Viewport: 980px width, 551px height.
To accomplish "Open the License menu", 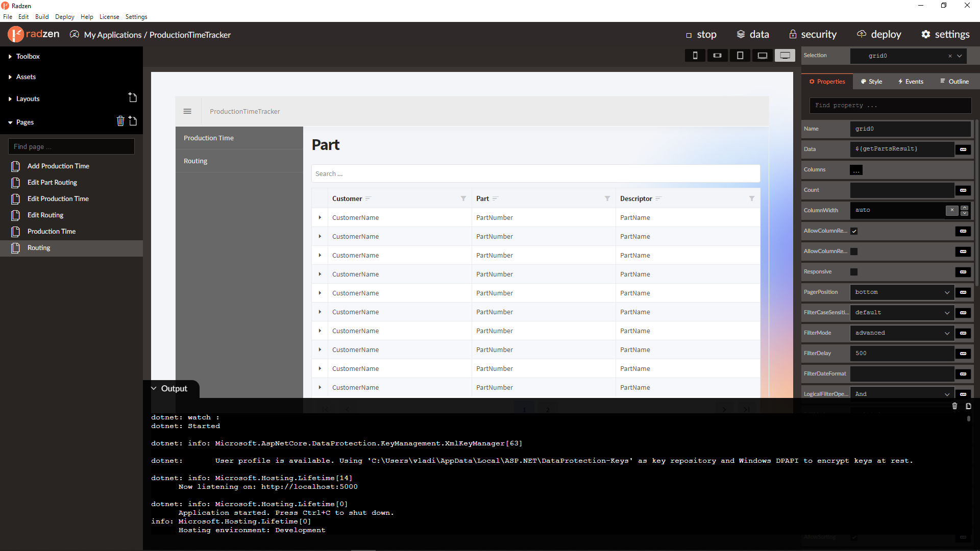I will 109,17.
